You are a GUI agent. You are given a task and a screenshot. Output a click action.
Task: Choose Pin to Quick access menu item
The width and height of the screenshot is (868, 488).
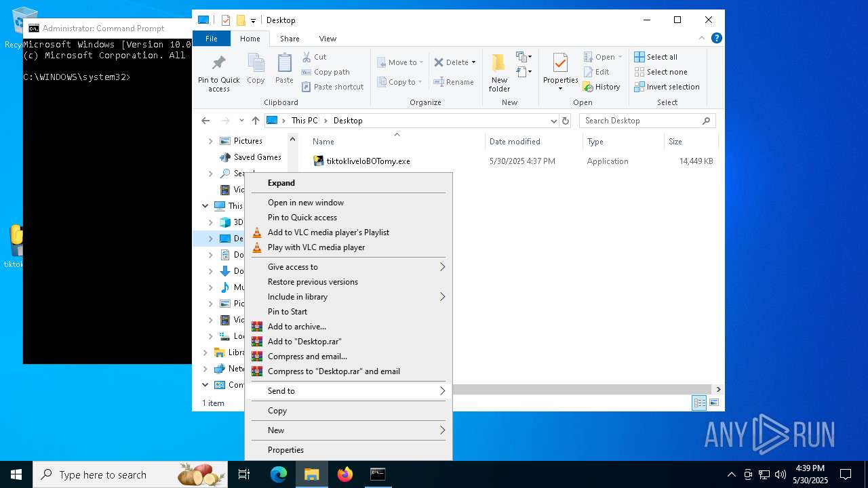[349, 218]
